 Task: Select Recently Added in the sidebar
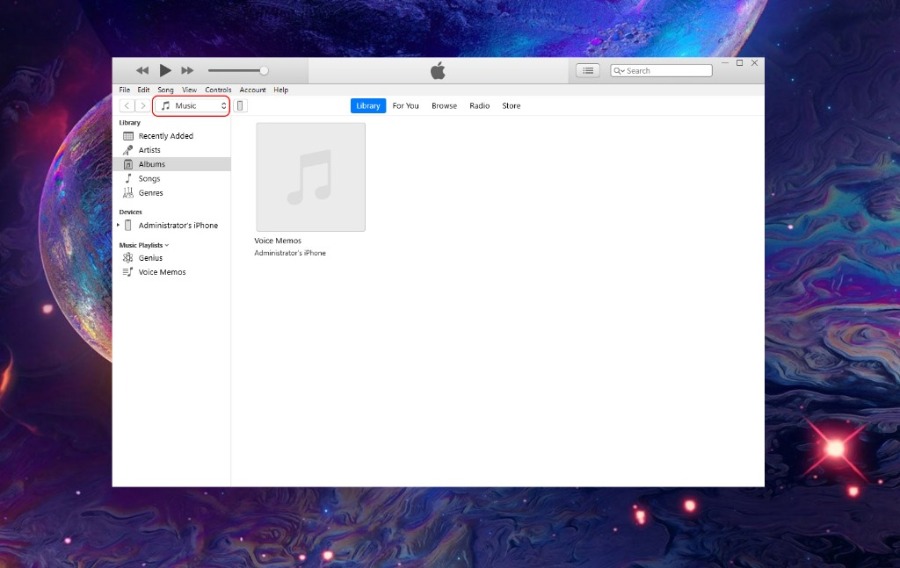click(172, 136)
